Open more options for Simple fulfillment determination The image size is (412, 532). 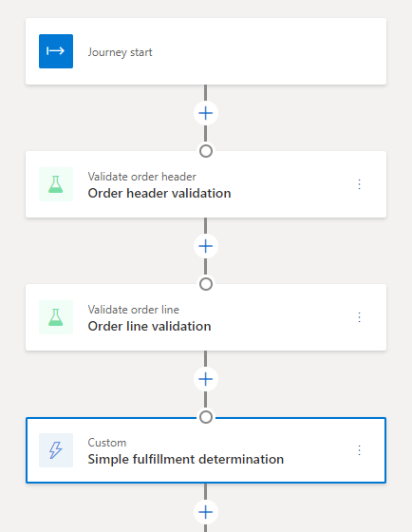pos(360,450)
